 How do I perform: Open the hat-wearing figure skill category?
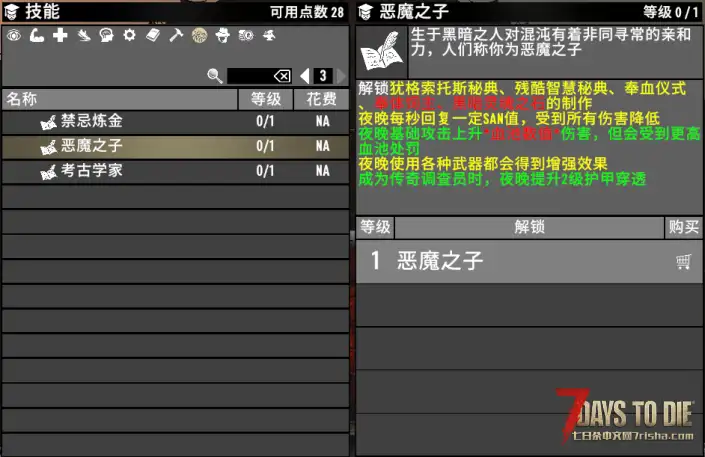click(x=223, y=35)
